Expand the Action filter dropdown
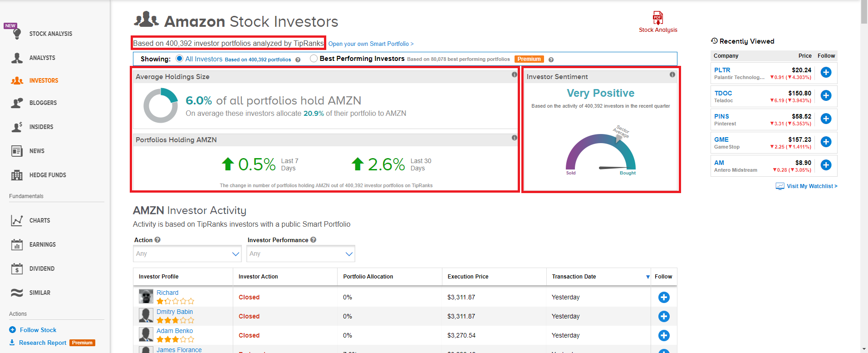868x353 pixels. coord(187,254)
